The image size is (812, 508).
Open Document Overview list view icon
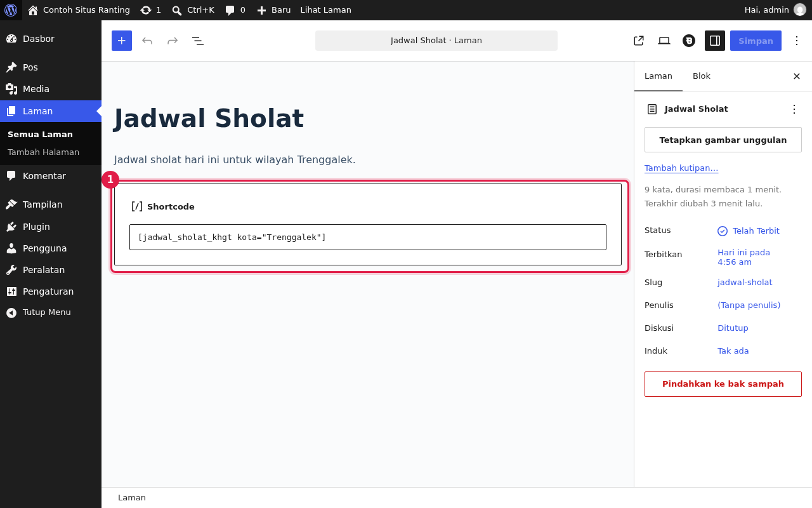[198, 41]
